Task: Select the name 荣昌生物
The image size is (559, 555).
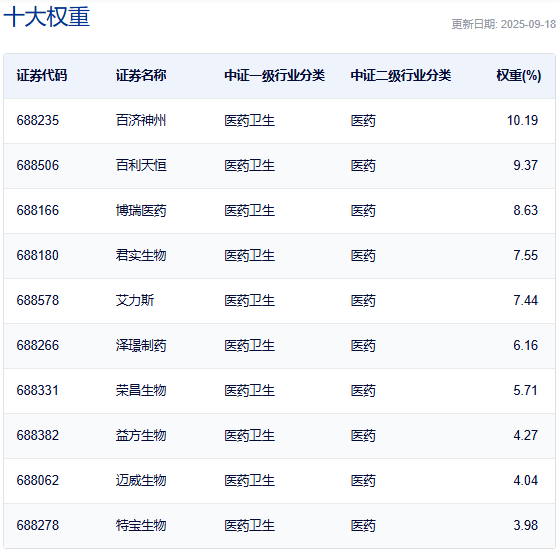Action: pyautogui.click(x=141, y=390)
